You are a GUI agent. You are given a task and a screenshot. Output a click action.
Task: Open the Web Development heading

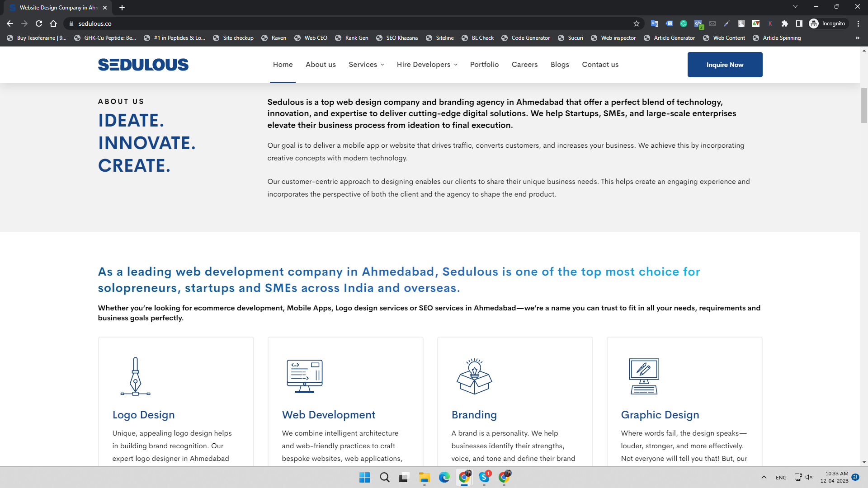tap(329, 415)
